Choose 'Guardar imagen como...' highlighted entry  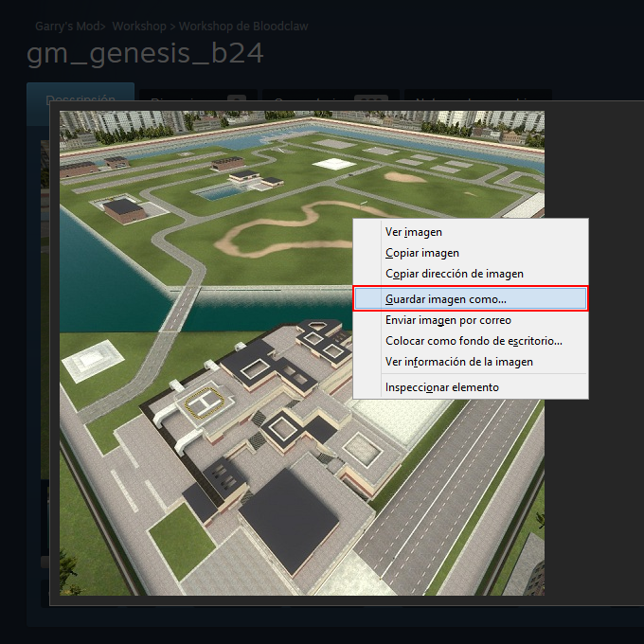471,298
